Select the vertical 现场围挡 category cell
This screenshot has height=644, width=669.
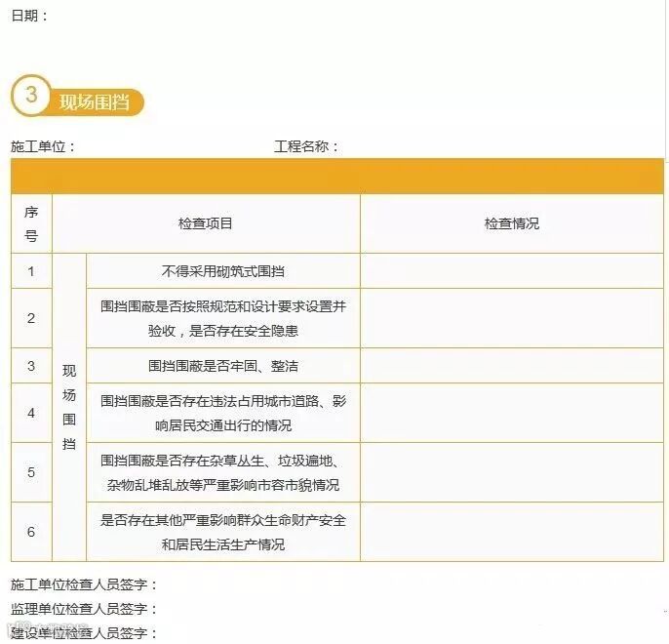click(69, 407)
